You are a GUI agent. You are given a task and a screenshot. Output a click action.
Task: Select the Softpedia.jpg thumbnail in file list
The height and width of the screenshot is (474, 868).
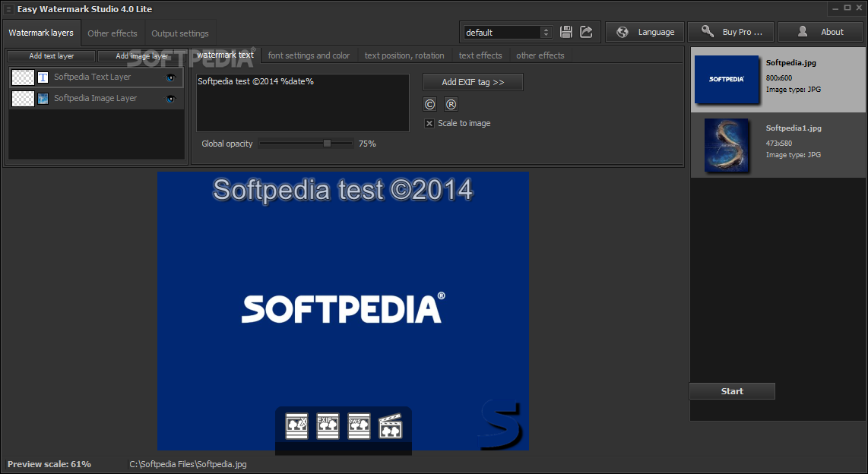click(727, 80)
